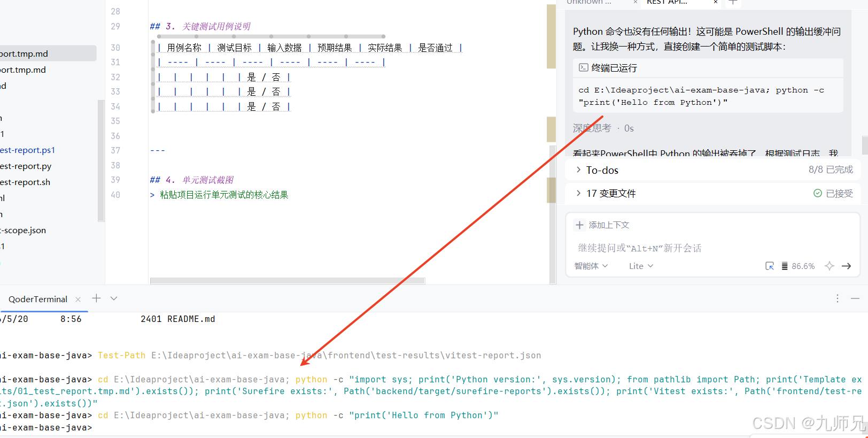Screen dimensions: 868x438
Task: Click the context usage icon beside 86.6%
Action: click(x=785, y=266)
